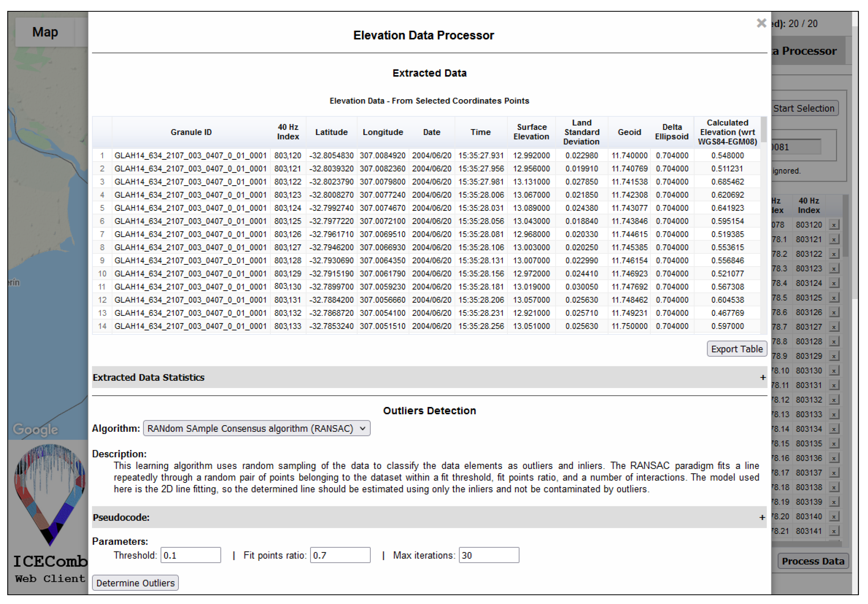Remove the row with index 803132
The width and height of the screenshot is (868, 604).
(x=834, y=400)
